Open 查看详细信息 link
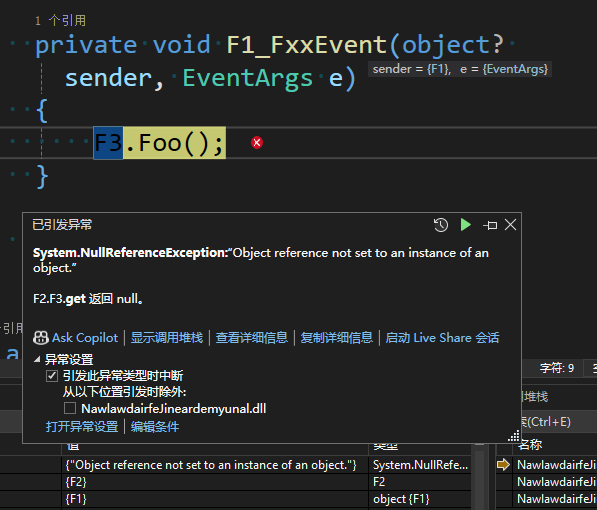Screen dimensions: 597x510 pos(252,338)
